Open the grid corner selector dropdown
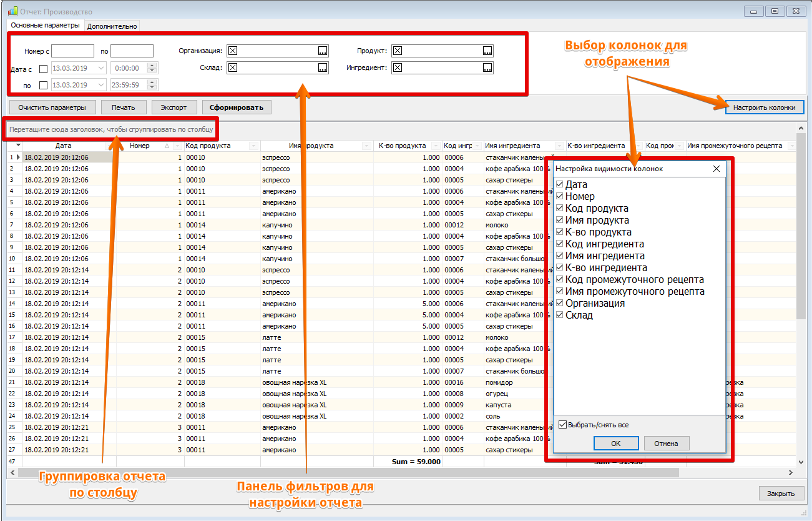 (19, 146)
